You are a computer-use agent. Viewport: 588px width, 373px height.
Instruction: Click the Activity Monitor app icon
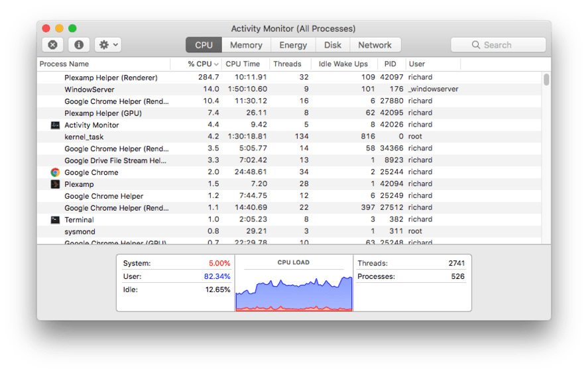point(55,125)
